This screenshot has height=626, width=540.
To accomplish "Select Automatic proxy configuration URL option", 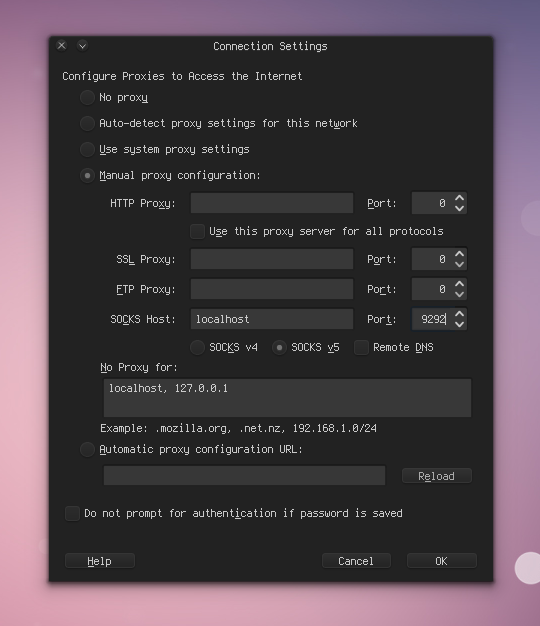I will [87, 450].
